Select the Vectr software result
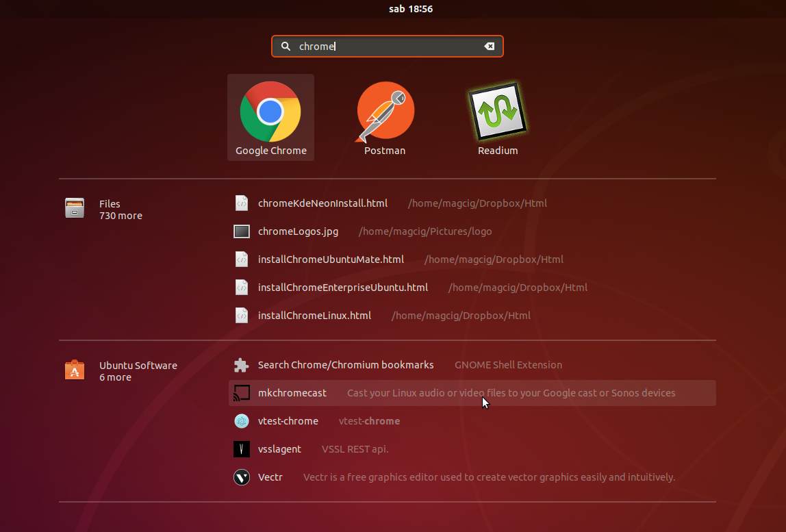Screen dimensions: 786x532 click(x=472, y=477)
